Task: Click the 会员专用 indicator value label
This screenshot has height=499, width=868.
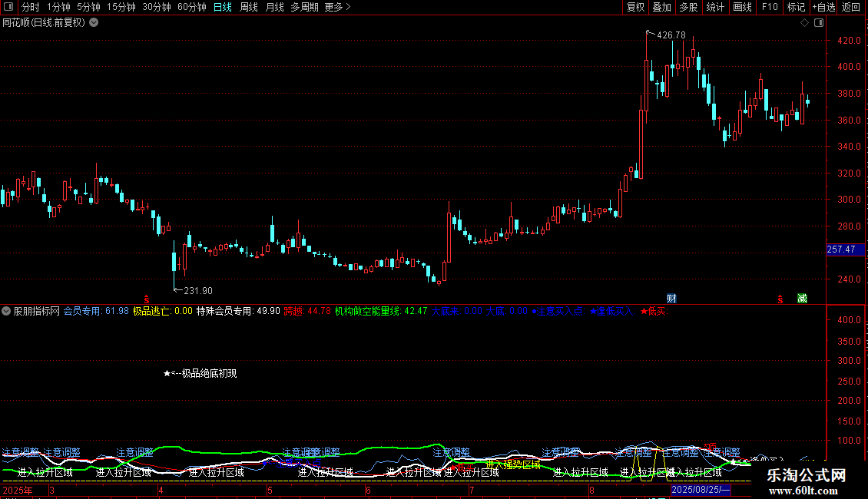Action: tap(96, 312)
